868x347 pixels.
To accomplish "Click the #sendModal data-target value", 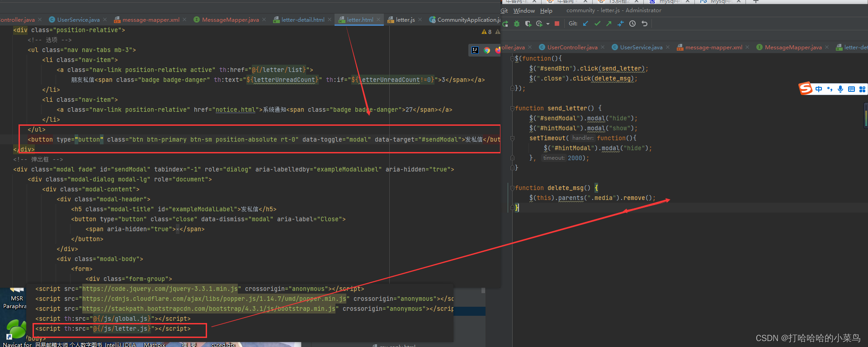I will (x=439, y=139).
